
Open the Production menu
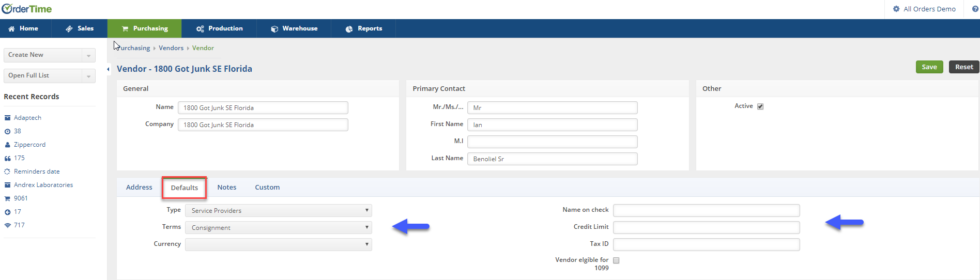pos(219,28)
